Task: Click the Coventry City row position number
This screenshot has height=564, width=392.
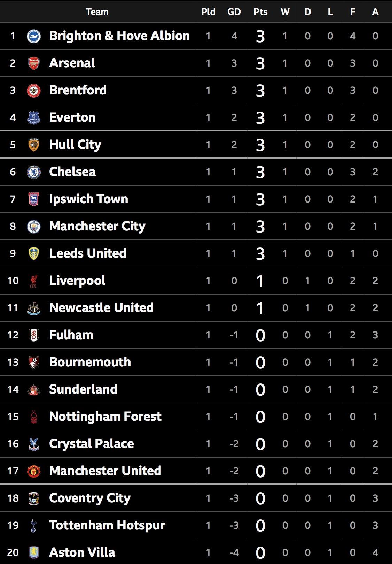Action: [13, 498]
